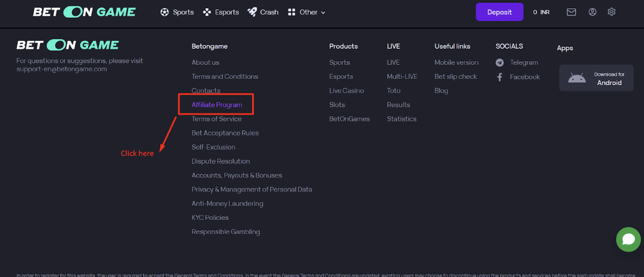644x277 pixels.
Task: Open the Live Casino link
Action: coord(346,90)
